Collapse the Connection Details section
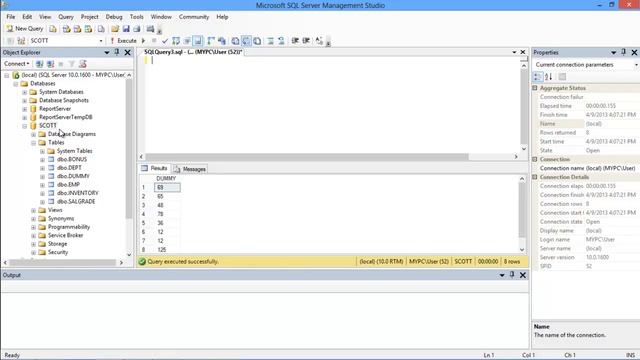Viewport: 640px width, 360px height. pyautogui.click(x=535, y=177)
